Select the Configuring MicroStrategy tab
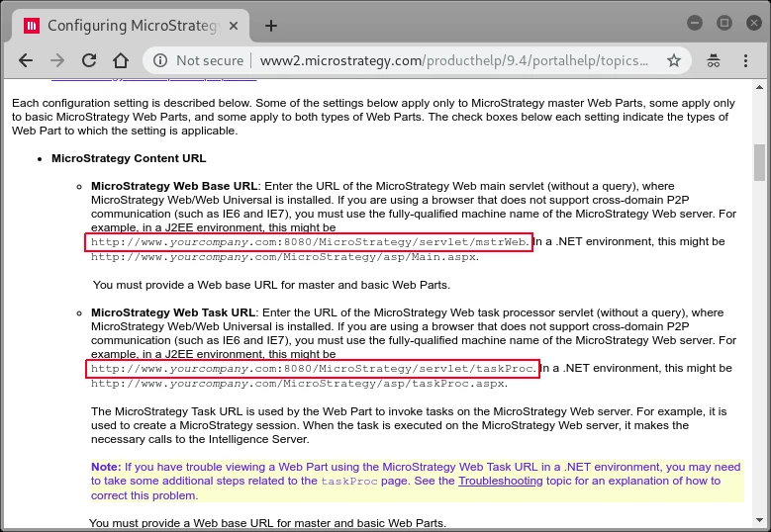Screen dimensions: 771x532 click(x=131, y=26)
